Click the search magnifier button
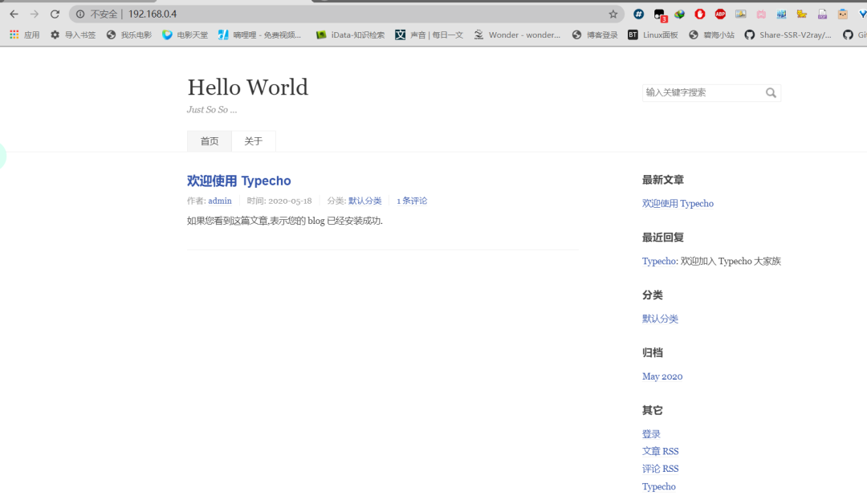The image size is (867, 504). [x=771, y=93]
